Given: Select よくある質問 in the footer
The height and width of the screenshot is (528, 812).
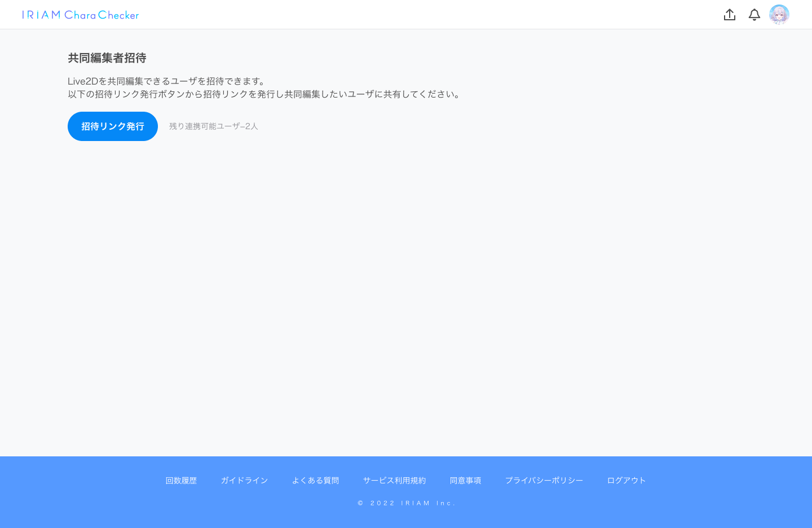Looking at the screenshot, I should (315, 480).
